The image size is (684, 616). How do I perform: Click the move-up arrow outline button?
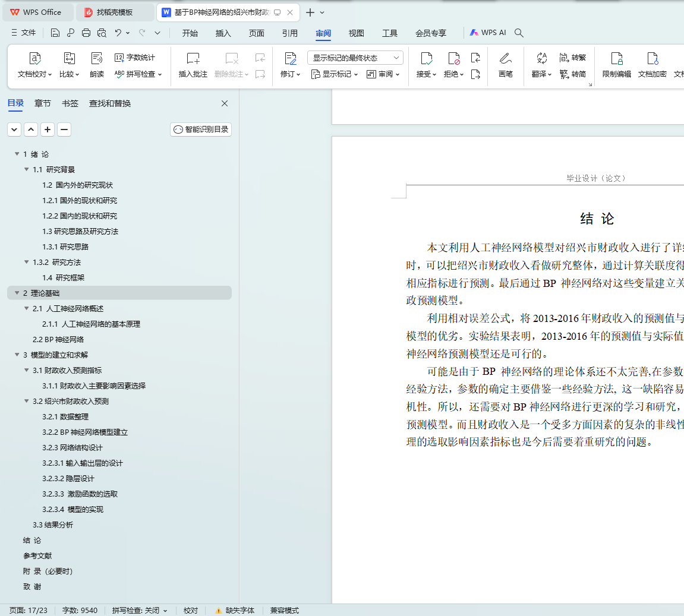(x=31, y=129)
